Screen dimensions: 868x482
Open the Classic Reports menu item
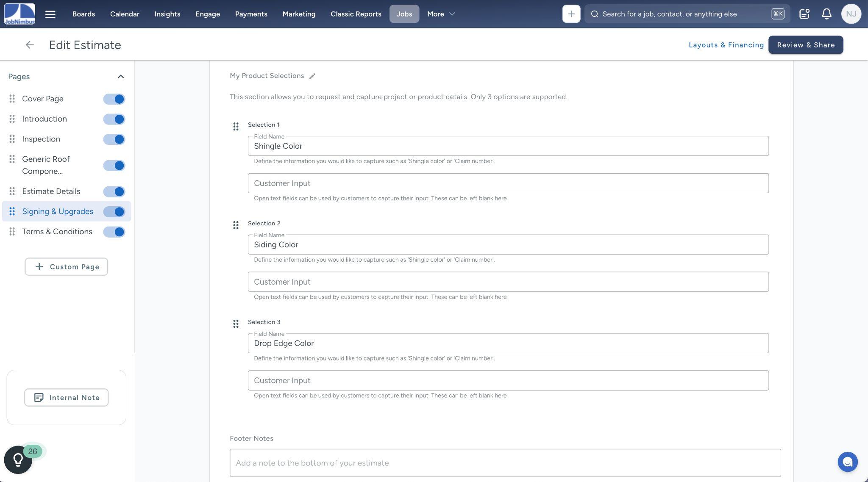coord(356,14)
